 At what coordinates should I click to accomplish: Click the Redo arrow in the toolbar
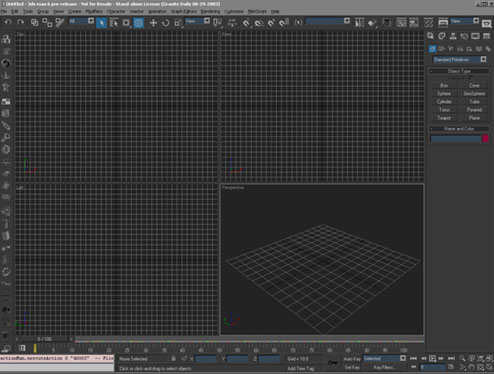tap(21, 22)
